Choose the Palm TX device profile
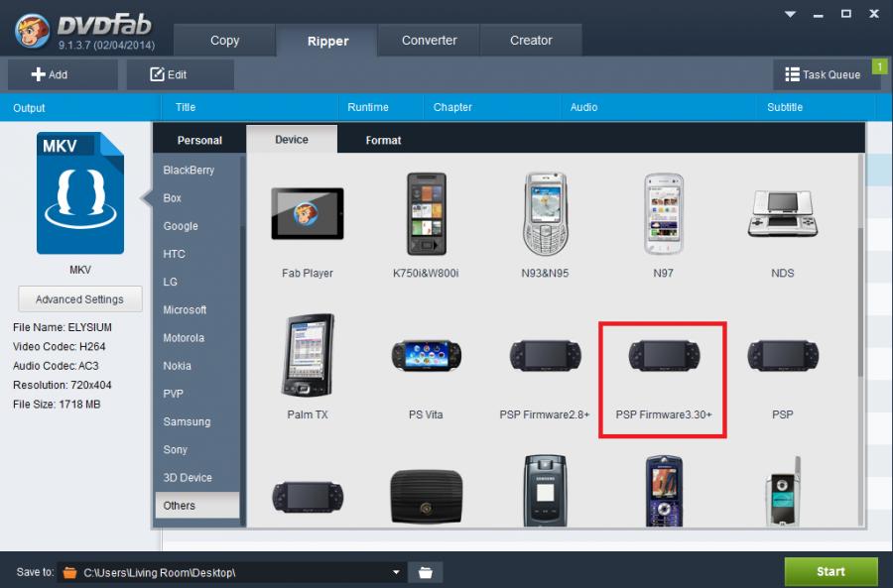 (308, 355)
